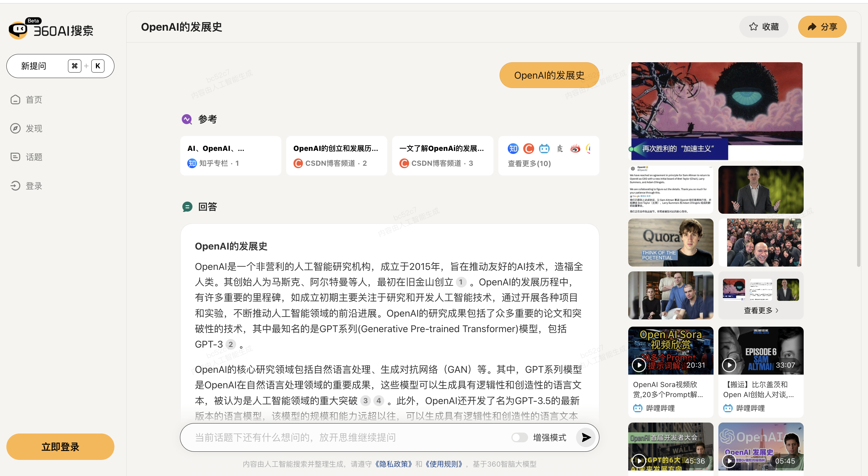Viewport: 868px width, 476px height.
Task: Click the login arrow icon beside 登录
Action: [15, 186]
